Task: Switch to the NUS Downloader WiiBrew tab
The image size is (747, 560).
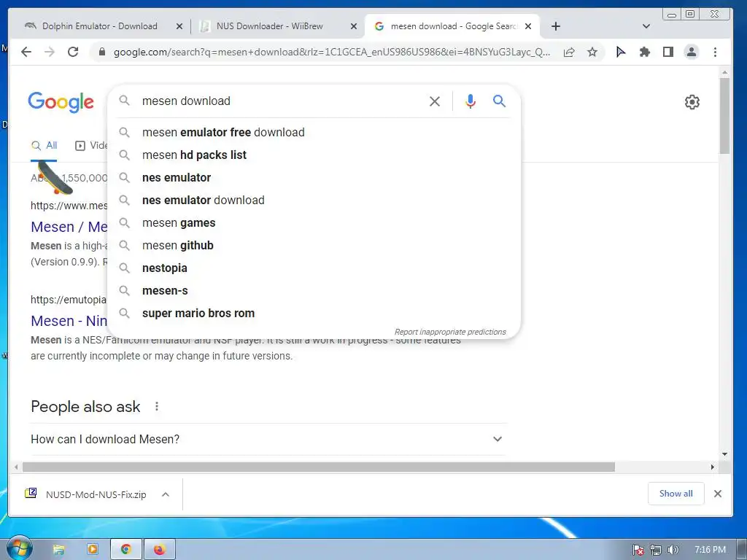Action: pos(278,26)
